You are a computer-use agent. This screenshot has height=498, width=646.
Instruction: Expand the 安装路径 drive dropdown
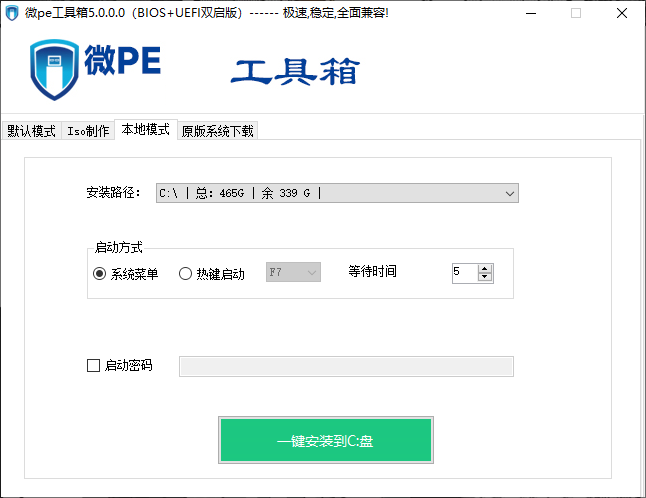pyautogui.click(x=337, y=193)
